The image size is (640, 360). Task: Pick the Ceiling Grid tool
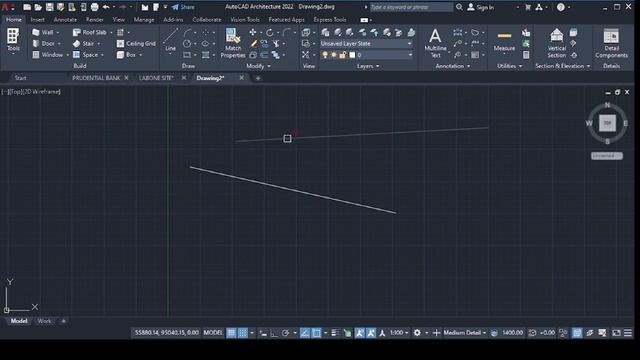(x=136, y=43)
